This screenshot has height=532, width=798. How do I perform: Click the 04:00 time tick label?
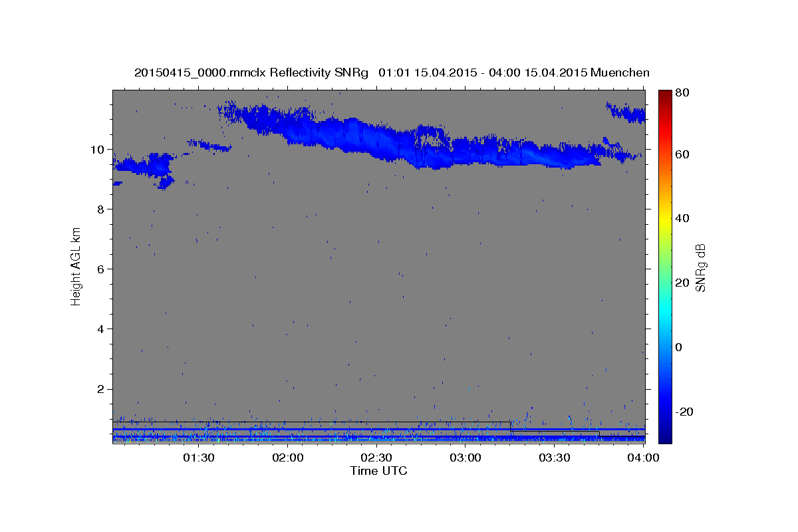click(x=644, y=458)
